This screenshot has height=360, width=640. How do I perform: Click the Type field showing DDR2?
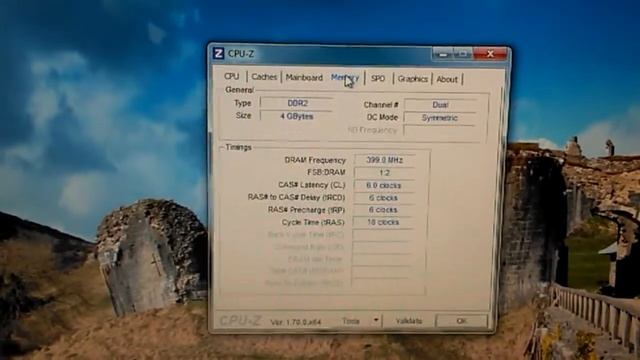297,103
